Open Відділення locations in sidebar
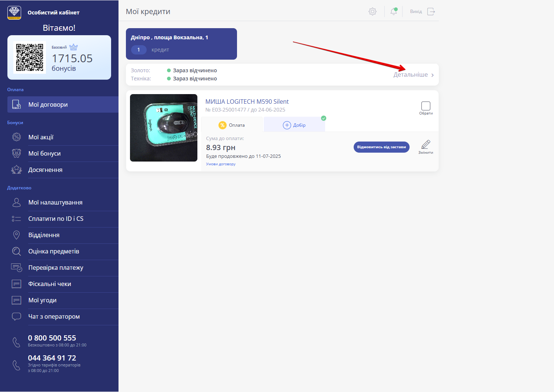Image resolution: width=554 pixels, height=392 pixels. pyautogui.click(x=44, y=235)
